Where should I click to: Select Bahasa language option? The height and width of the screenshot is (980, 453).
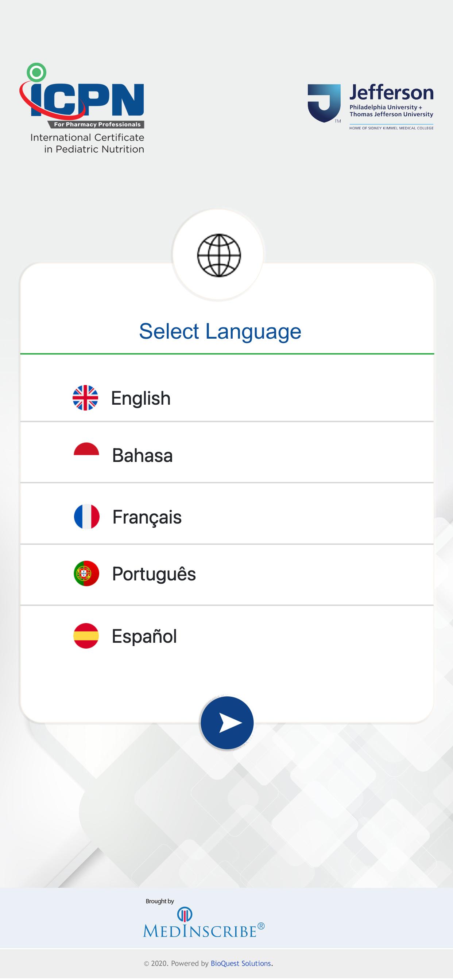[227, 452]
